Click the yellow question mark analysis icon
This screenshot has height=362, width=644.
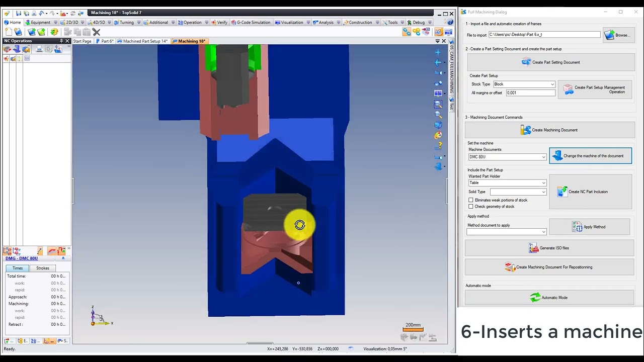[x=438, y=146]
